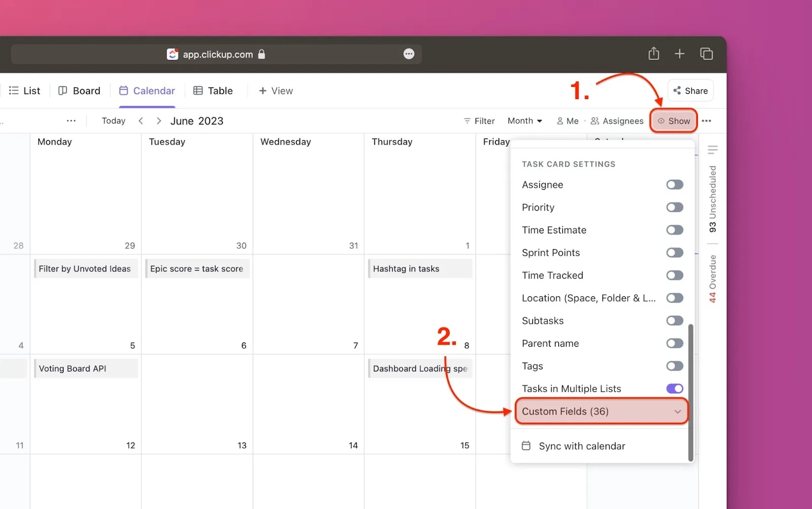Disable Tasks in Multiple Lists toggle

click(674, 389)
